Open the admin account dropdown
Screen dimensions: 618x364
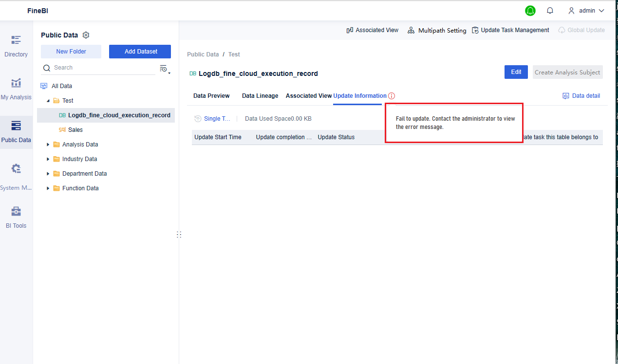coord(587,10)
